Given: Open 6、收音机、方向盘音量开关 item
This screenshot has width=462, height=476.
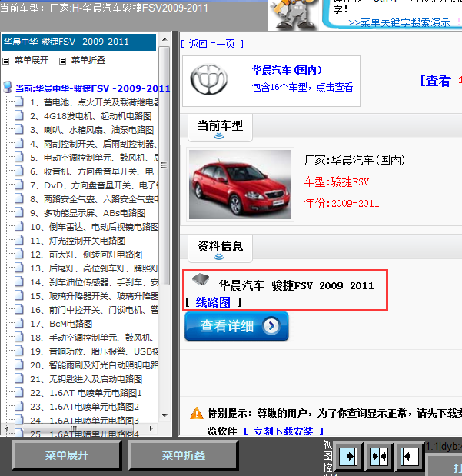Looking at the screenshot, I should pyautogui.click(x=94, y=171).
